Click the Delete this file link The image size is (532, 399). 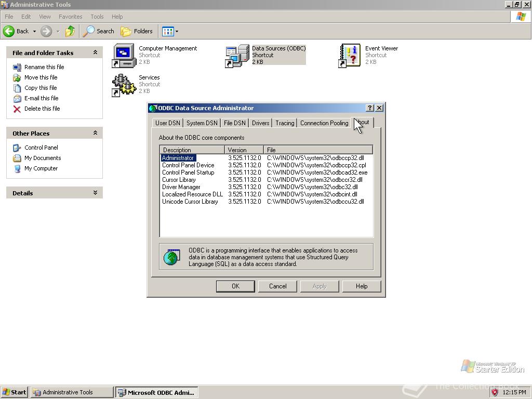point(42,109)
